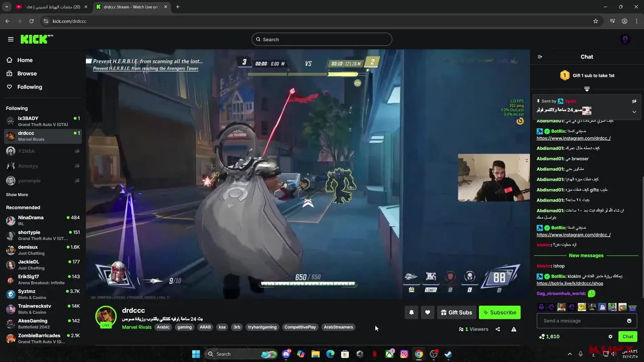Click the Kick search box
The height and width of the screenshot is (362, 644).
(322, 39)
